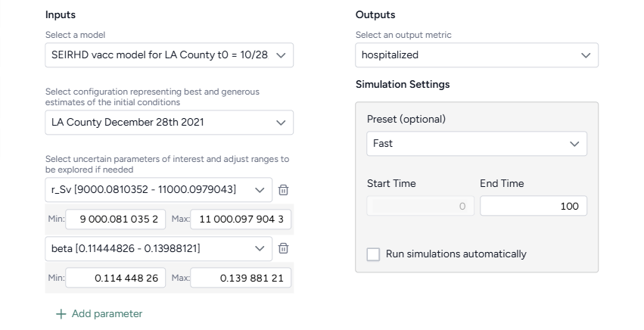Screen dimensions: 644x330
Task: Remove the beta parameter using trash icon
Action: [x=283, y=248]
